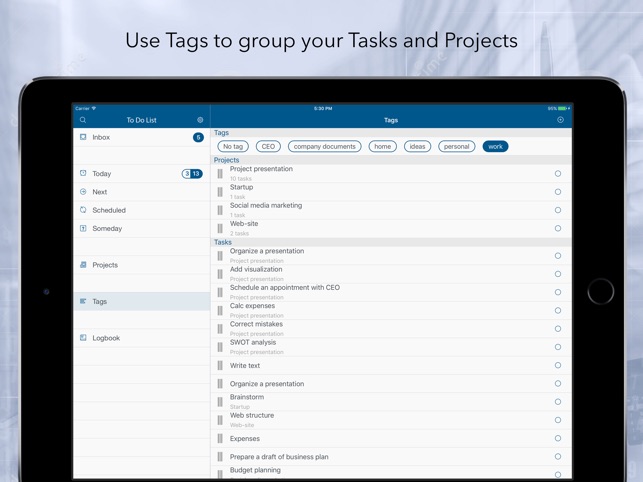Complete Schedule an appointment with CEO task

tap(558, 292)
